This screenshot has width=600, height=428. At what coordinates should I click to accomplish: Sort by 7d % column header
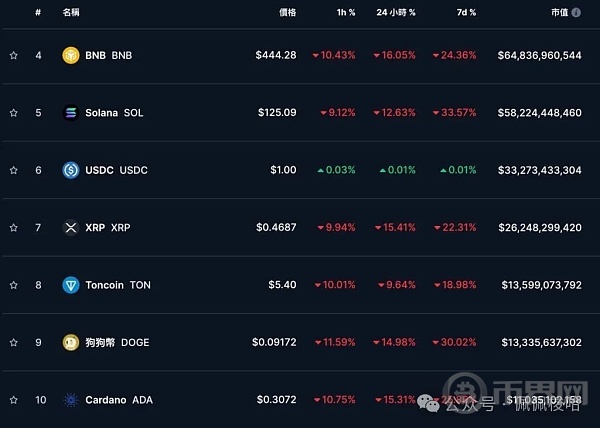click(x=466, y=13)
